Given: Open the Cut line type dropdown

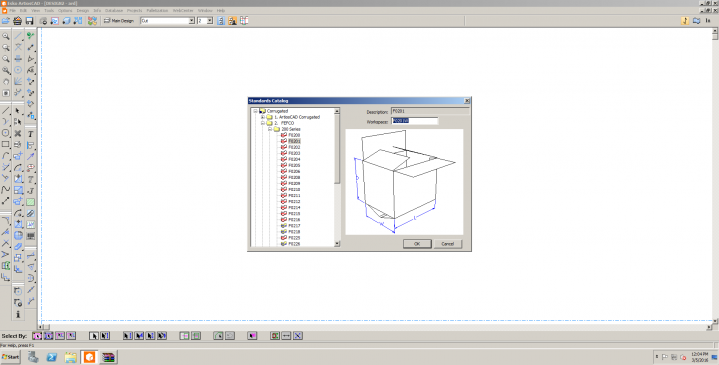Looking at the screenshot, I should pyautogui.click(x=192, y=21).
